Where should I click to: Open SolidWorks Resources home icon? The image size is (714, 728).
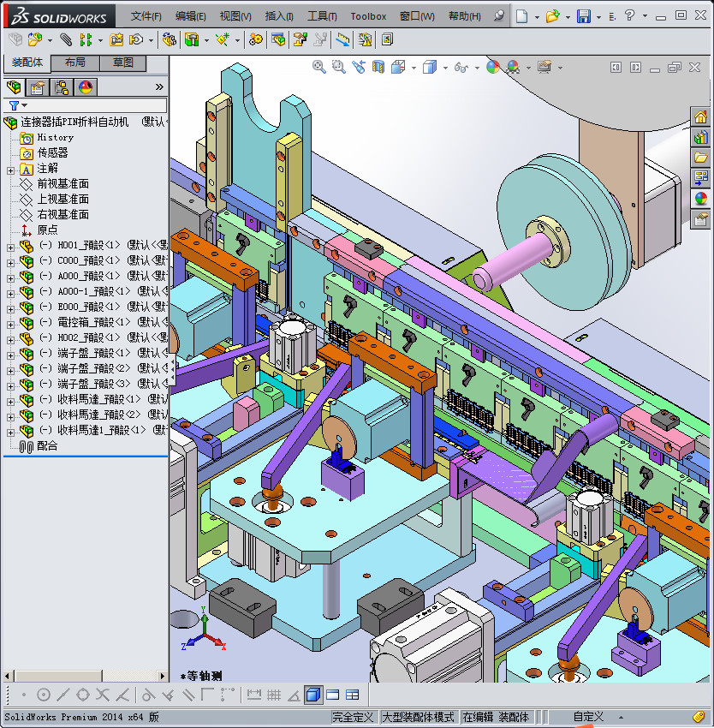pyautogui.click(x=700, y=116)
